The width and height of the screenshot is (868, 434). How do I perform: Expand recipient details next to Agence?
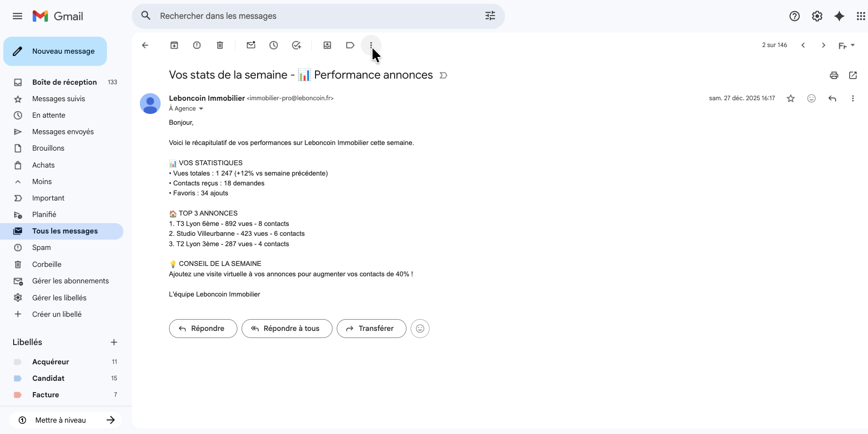point(201,109)
